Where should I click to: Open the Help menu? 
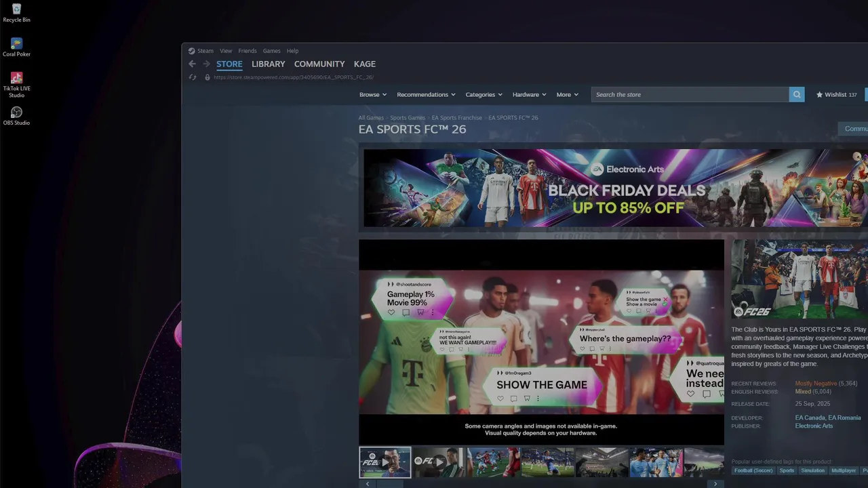292,51
